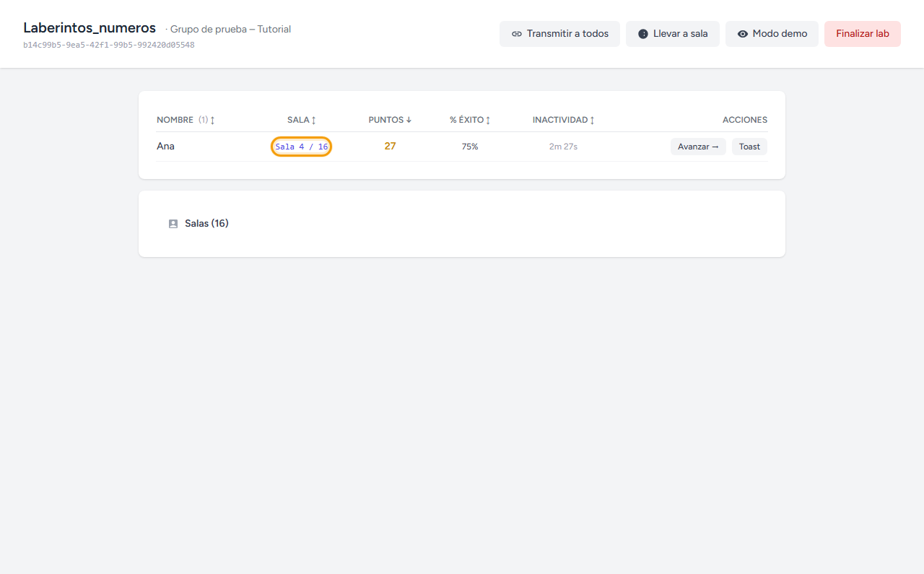This screenshot has width=924, height=574.
Task: Expand the Salas (16) section
Action: pos(461,224)
